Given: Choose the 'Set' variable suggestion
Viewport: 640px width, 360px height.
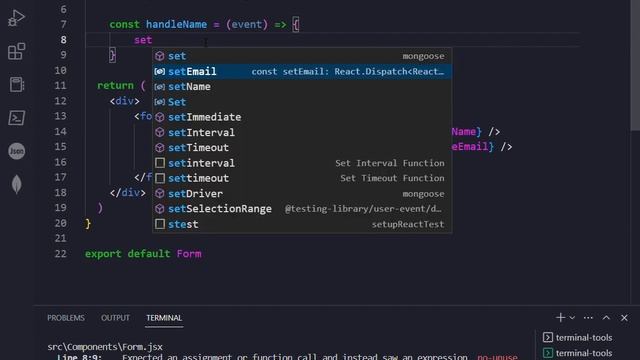Looking at the screenshot, I should pos(302,102).
